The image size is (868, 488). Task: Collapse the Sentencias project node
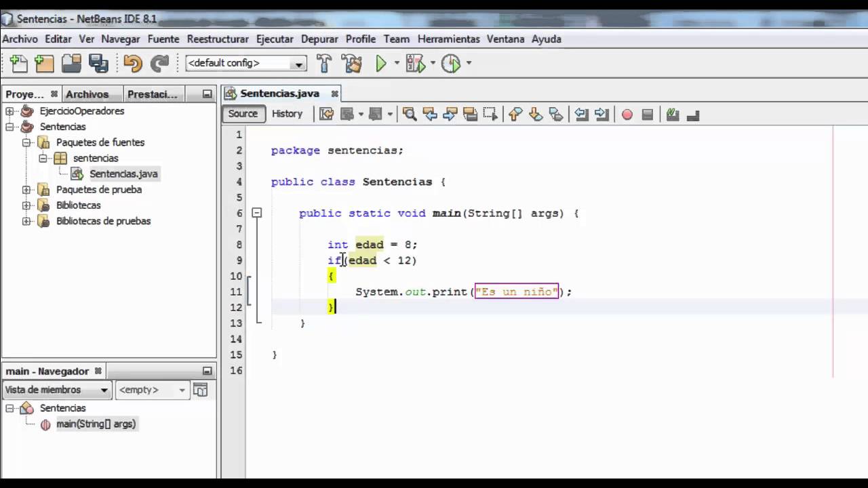click(9, 127)
